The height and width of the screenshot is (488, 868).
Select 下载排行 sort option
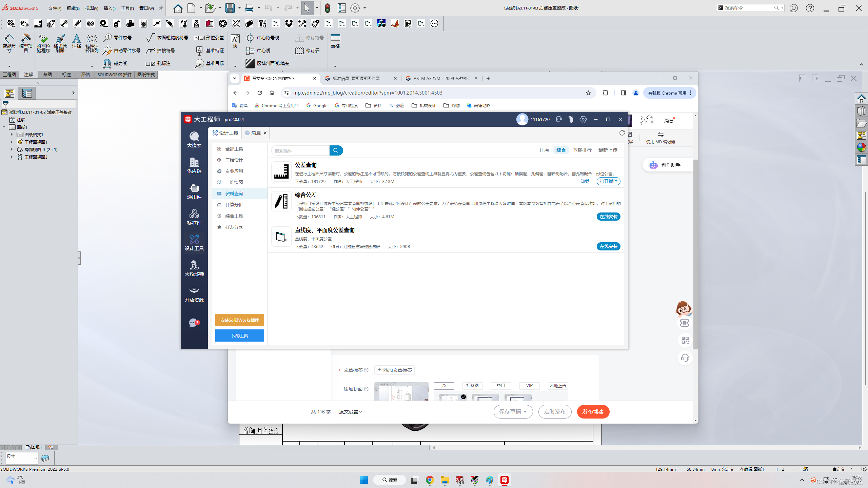point(582,150)
